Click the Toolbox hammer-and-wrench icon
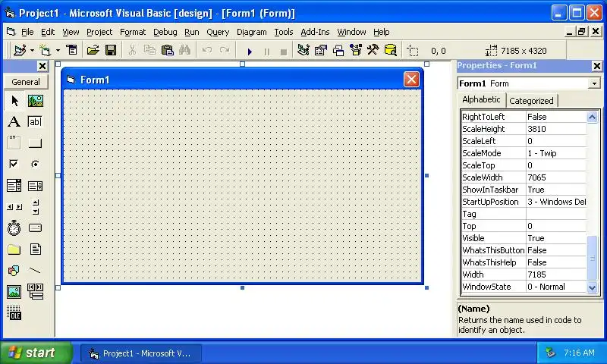 pyautogui.click(x=373, y=50)
